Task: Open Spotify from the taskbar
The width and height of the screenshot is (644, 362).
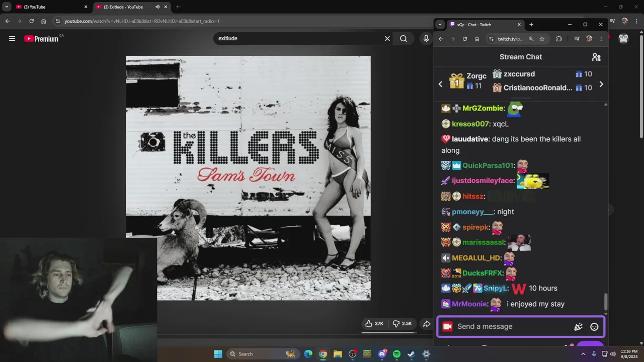Action: [x=396, y=354]
